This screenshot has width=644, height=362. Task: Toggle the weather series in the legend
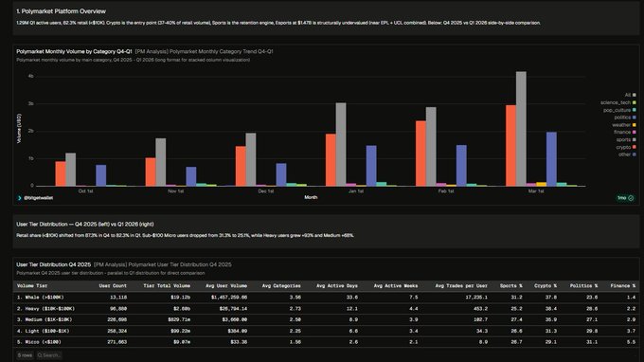coord(624,125)
